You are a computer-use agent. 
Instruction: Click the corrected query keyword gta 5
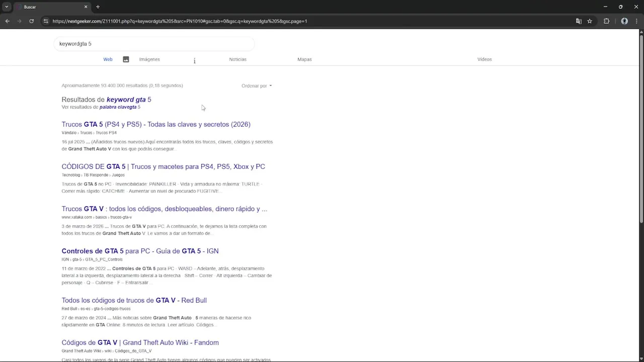(x=129, y=100)
